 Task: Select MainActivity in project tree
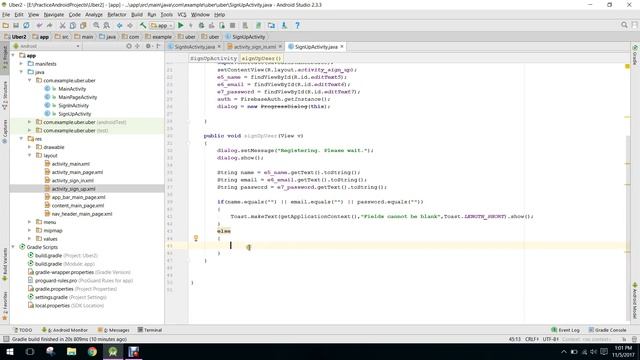[72, 89]
